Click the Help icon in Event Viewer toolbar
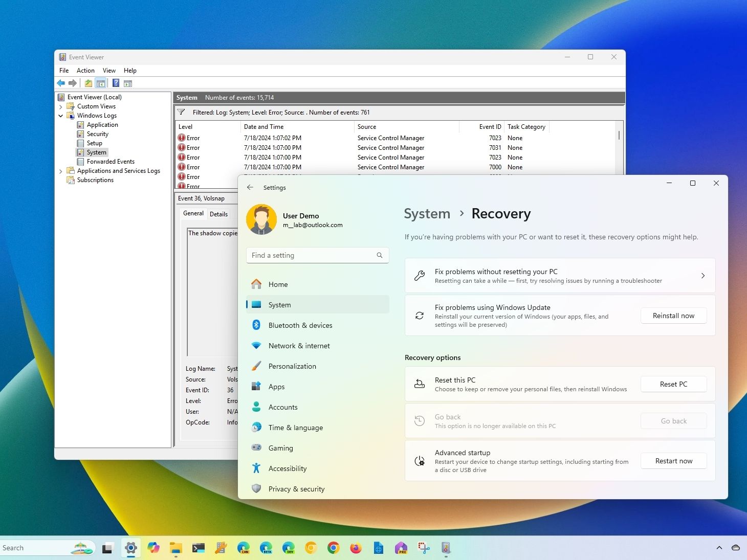This screenshot has width=747, height=560. (116, 83)
